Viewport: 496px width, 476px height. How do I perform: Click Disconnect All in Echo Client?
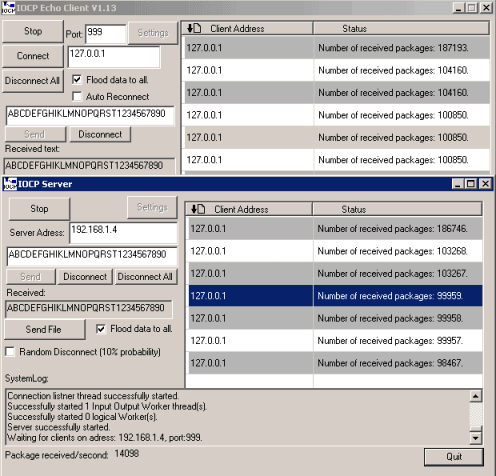(x=33, y=81)
